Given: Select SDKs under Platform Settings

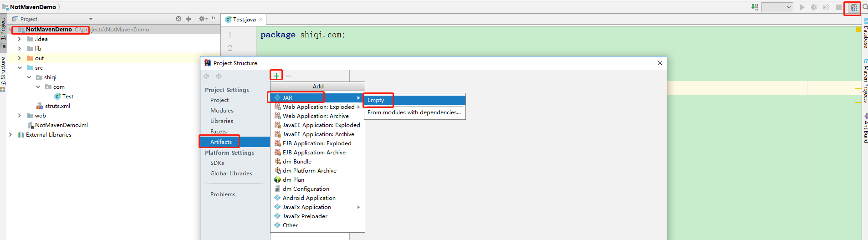Looking at the screenshot, I should (x=217, y=163).
